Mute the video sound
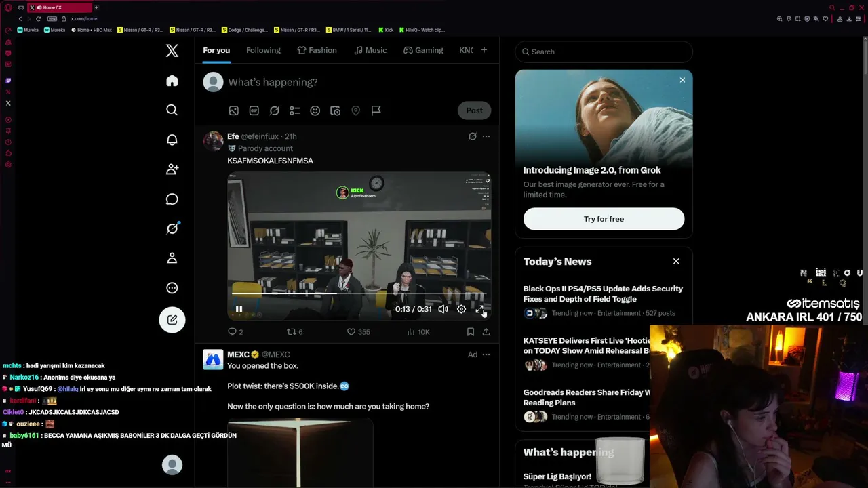868x488 pixels. [x=443, y=309]
